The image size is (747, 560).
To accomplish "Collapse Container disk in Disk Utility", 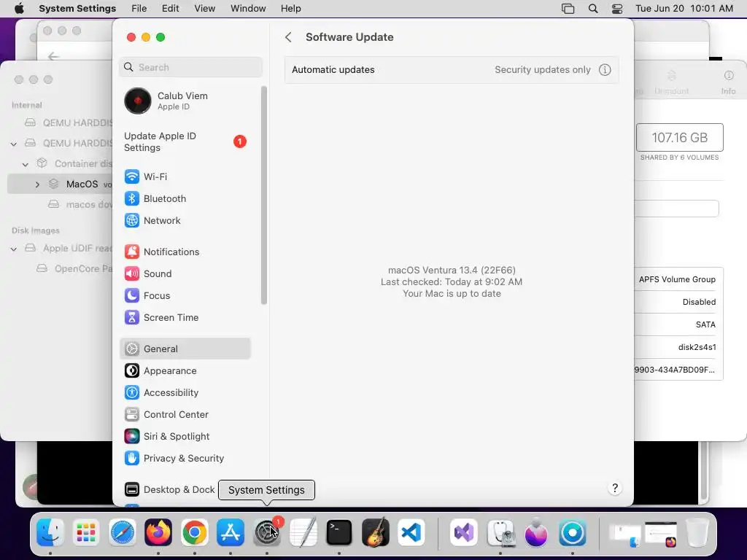I will coord(26,164).
